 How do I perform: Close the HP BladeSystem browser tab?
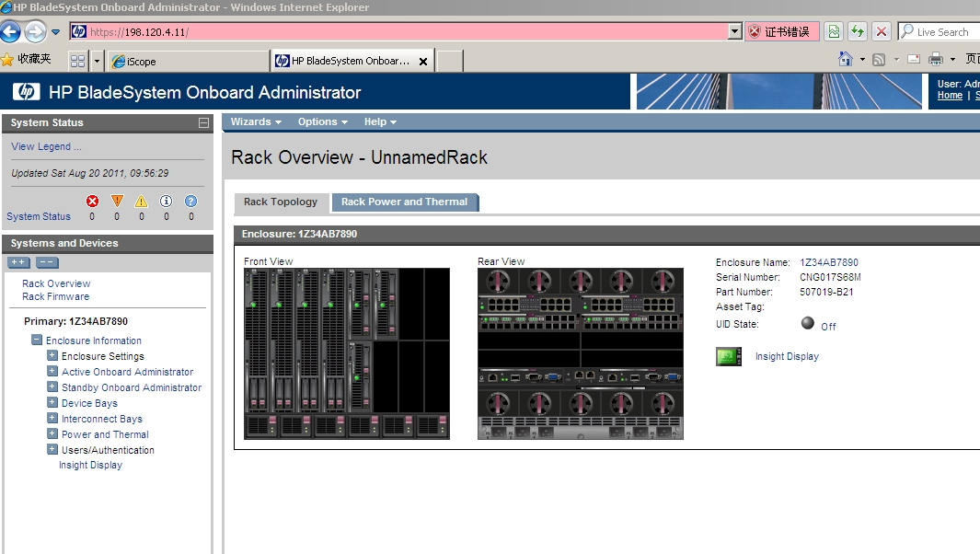coord(423,62)
